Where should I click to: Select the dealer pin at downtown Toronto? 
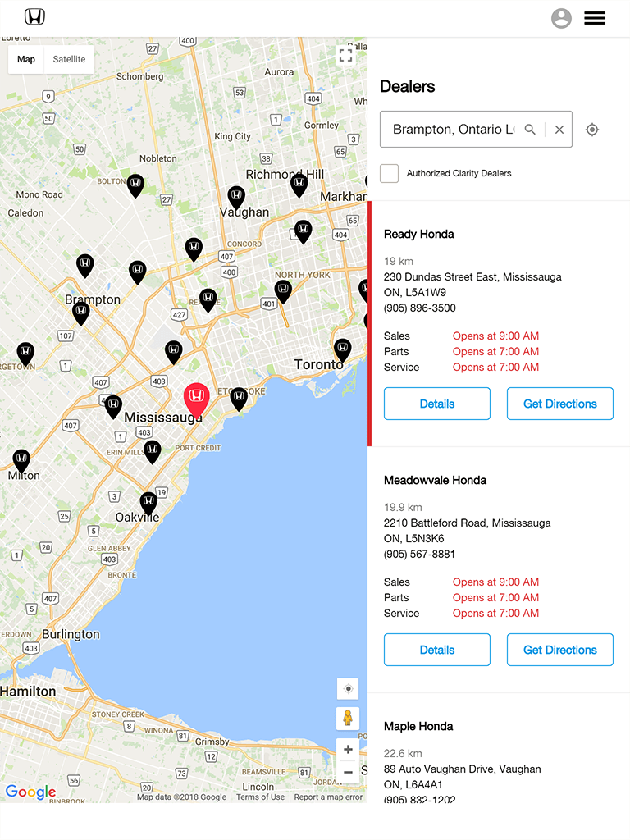pos(343,350)
